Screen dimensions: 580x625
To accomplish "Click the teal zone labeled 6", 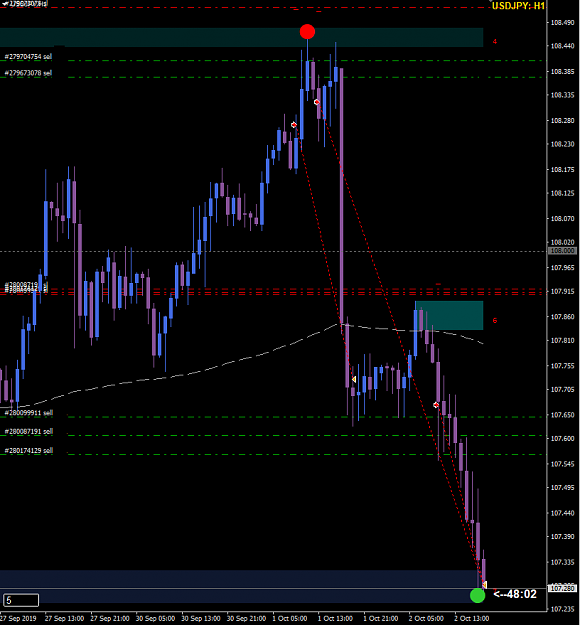I will pos(449,315).
